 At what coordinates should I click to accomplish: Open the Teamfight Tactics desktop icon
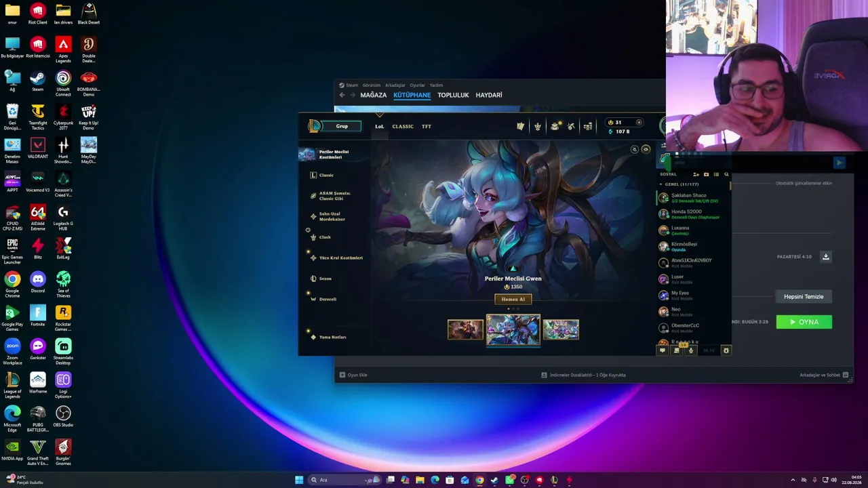pyautogui.click(x=37, y=117)
